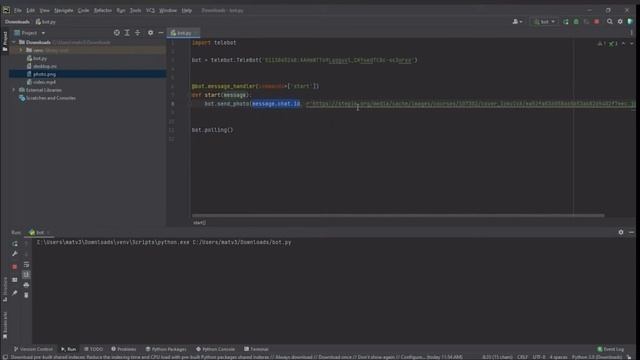Image resolution: width=640 pixels, height=360 pixels.
Task: Open TODO tool window
Action: 93,349
